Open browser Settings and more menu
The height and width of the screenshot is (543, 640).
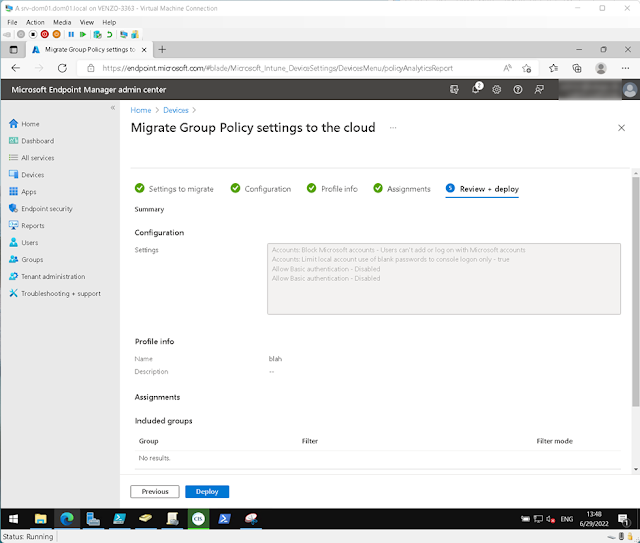click(x=625, y=68)
